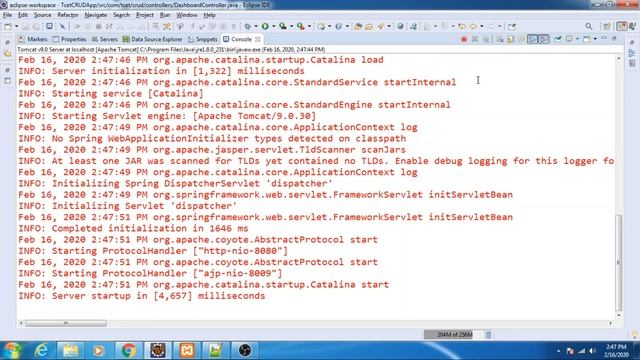This screenshot has width=640, height=360.
Task: Click the Remove Launch icon in Console toolbar
Action: click(x=475, y=39)
